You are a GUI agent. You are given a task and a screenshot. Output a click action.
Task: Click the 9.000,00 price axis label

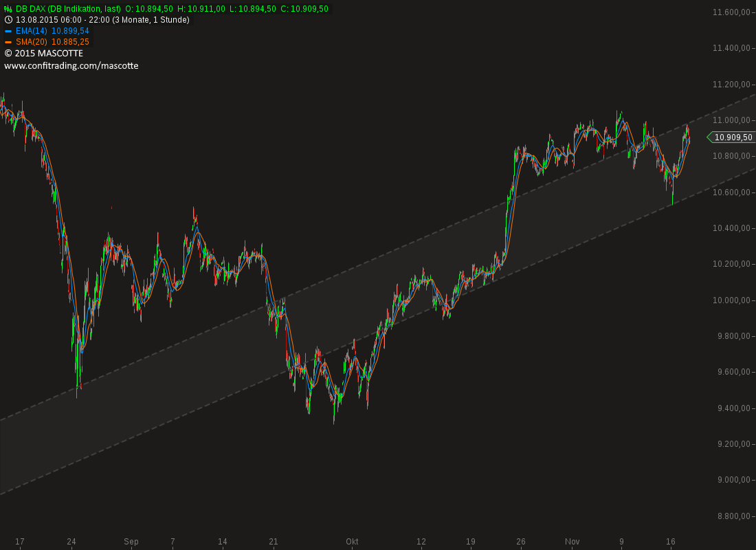[733, 480]
